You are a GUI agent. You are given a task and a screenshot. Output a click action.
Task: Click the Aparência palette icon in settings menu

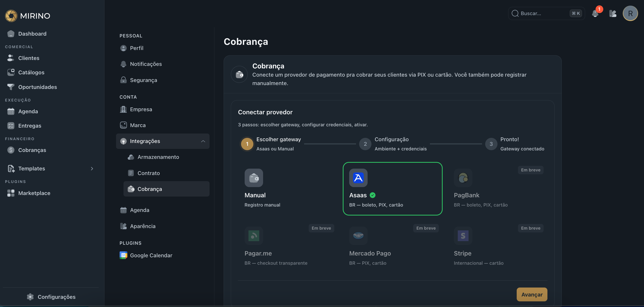click(x=123, y=226)
